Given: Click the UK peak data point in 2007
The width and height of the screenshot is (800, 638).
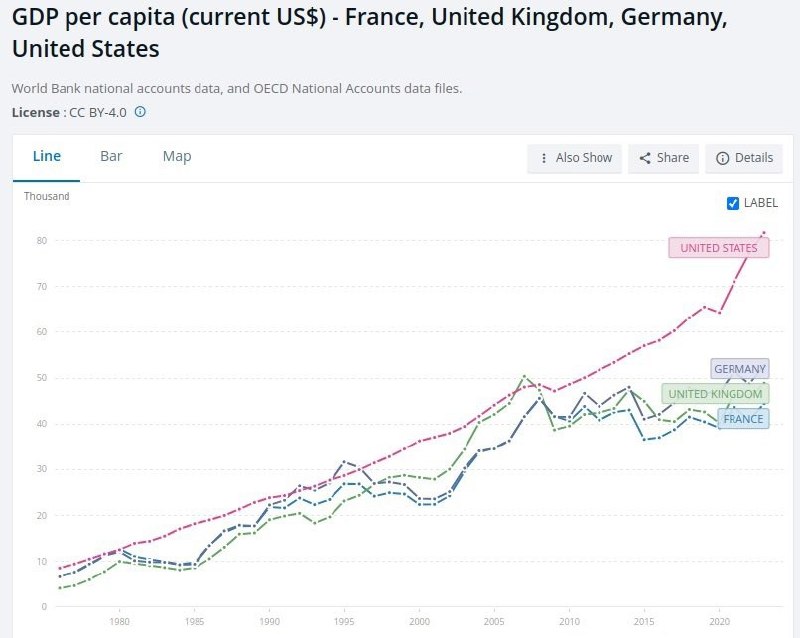Looking at the screenshot, I should tap(524, 377).
